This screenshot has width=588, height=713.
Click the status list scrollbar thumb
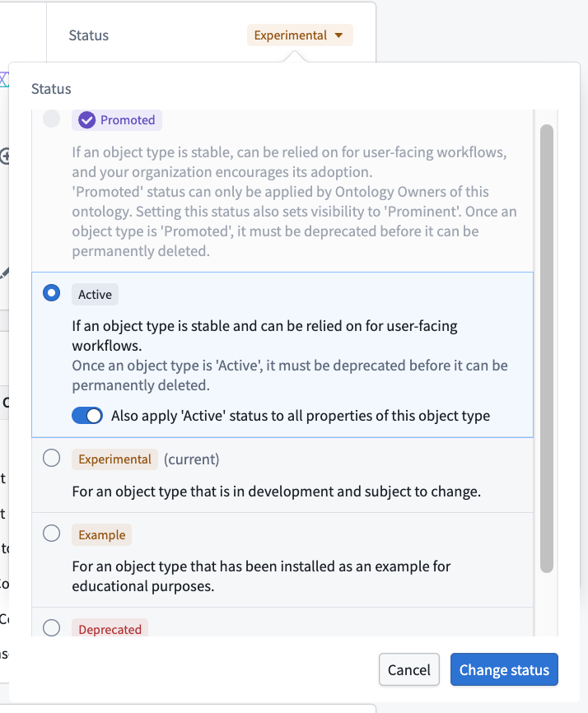click(547, 349)
